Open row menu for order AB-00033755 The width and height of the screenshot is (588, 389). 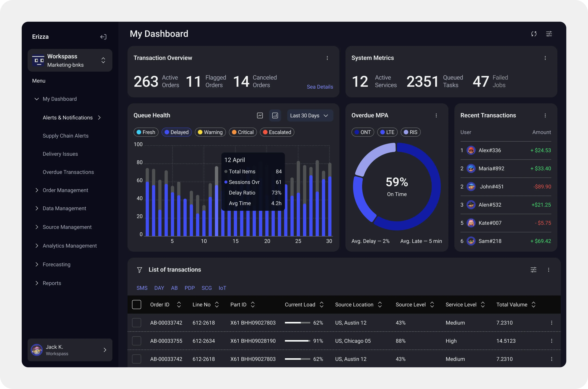click(551, 341)
